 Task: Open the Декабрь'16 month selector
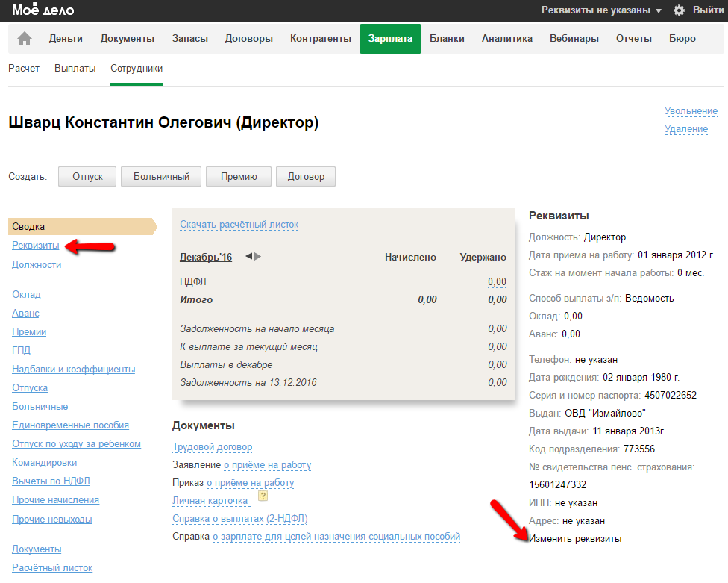click(x=206, y=258)
